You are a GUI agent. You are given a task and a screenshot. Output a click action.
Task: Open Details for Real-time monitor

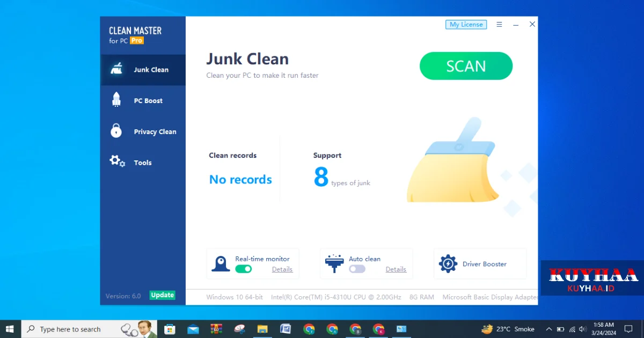[x=282, y=269]
